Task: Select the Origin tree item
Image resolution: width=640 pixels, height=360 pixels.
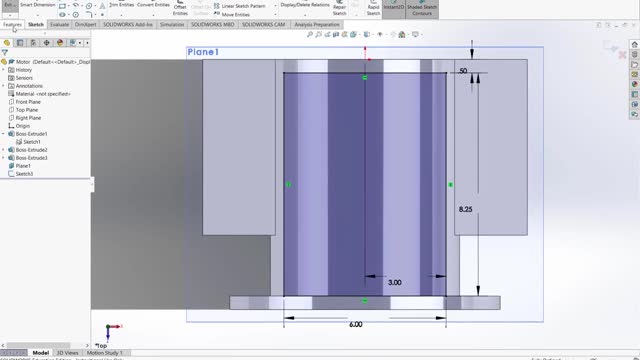Action: coord(23,126)
